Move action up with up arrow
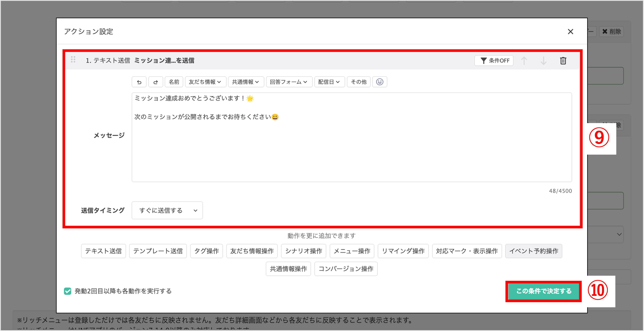Screen dimensions: 644x331 tap(524, 61)
